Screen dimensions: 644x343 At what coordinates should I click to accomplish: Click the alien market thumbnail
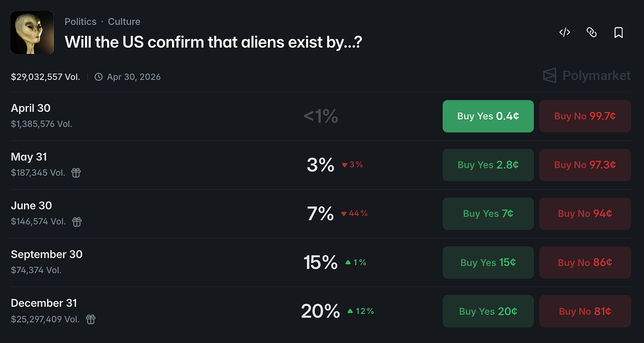(x=32, y=32)
